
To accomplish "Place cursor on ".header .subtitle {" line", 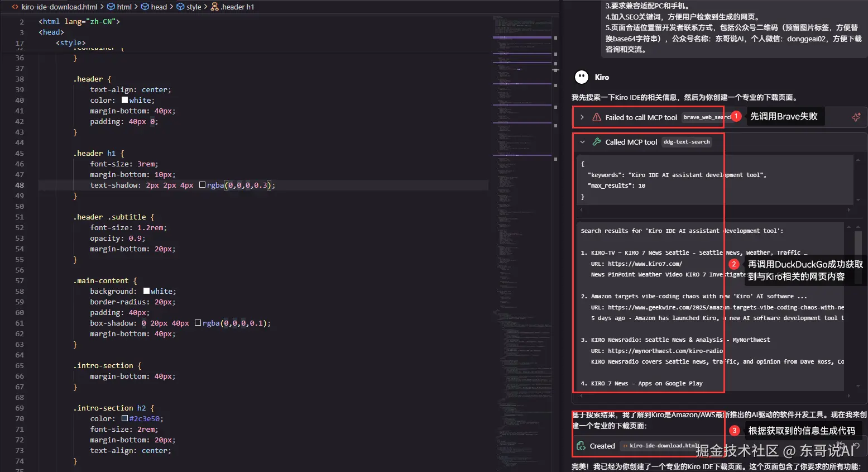I will (x=114, y=217).
